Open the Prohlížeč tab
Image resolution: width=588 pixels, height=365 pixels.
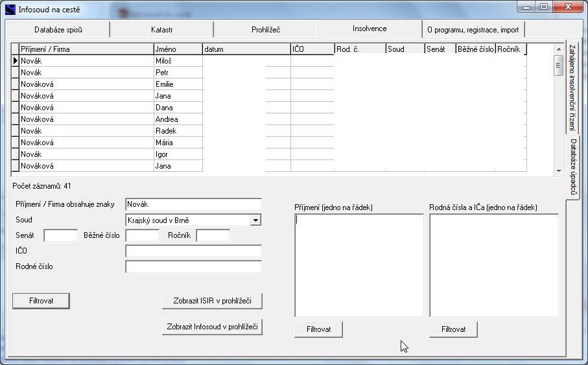[x=266, y=30]
